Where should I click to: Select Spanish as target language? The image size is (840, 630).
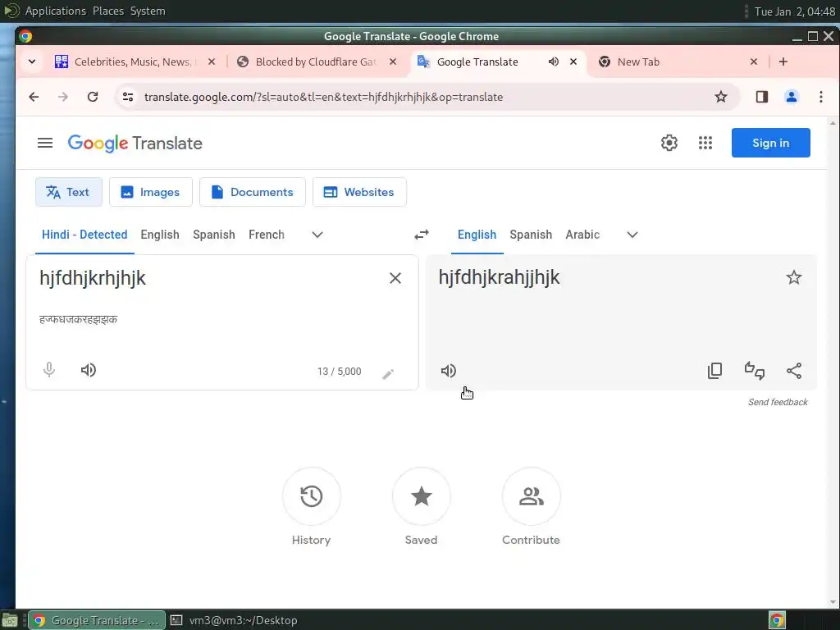coord(531,235)
